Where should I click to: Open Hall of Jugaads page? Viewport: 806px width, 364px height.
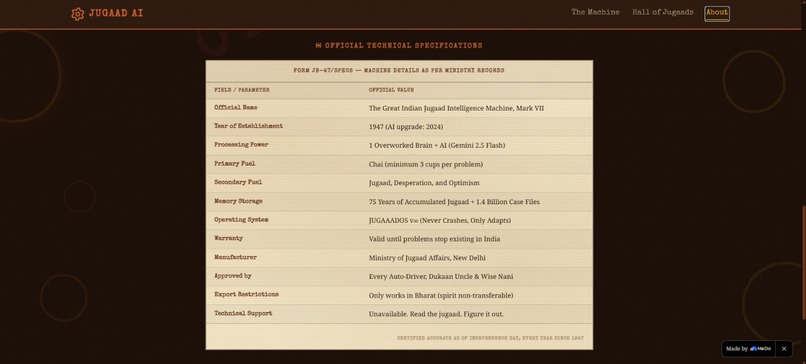[x=663, y=12]
